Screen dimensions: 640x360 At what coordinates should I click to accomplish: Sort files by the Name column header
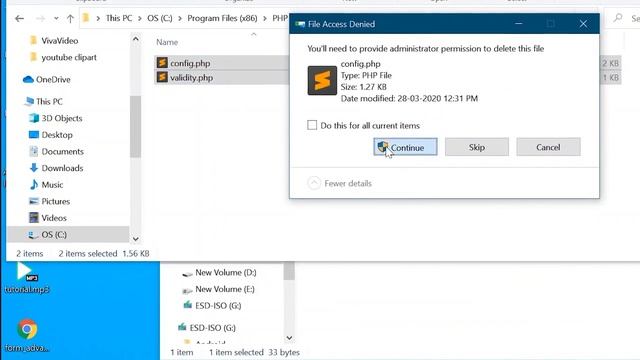(167, 42)
